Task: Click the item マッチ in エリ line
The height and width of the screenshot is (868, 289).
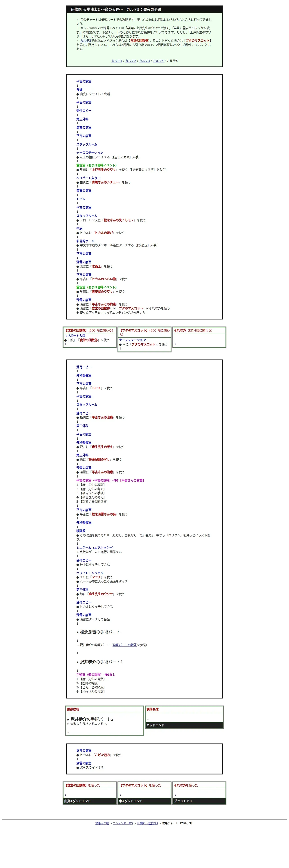Action: 97,577
